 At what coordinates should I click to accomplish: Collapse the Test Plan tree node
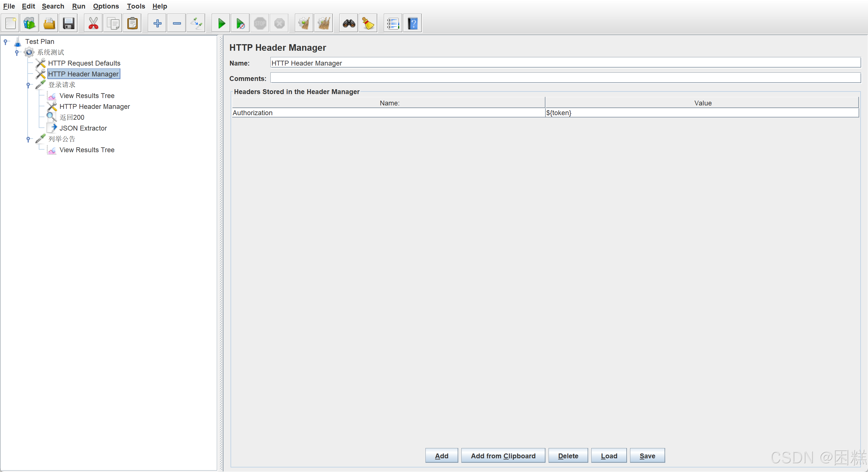coord(5,42)
